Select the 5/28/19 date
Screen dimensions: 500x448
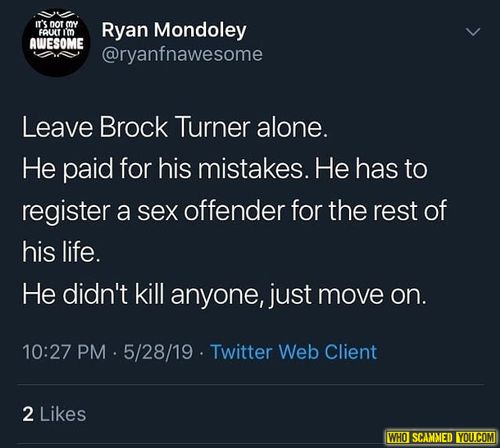pos(158,352)
